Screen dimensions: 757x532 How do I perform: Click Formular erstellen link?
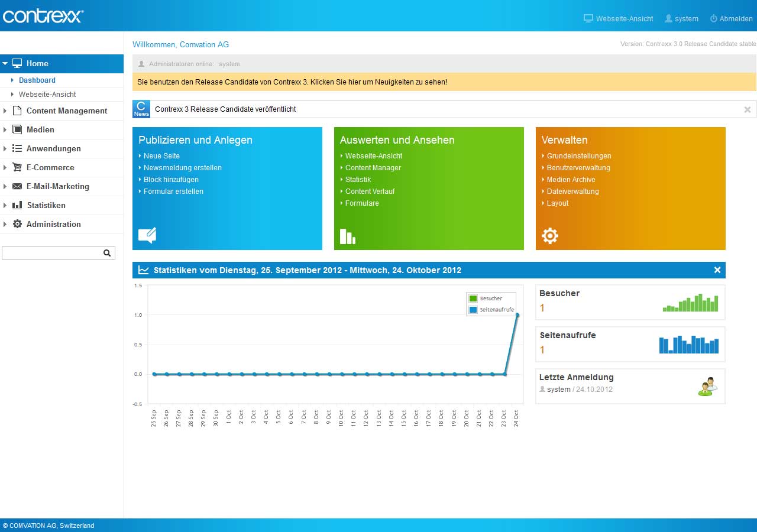pos(173,192)
